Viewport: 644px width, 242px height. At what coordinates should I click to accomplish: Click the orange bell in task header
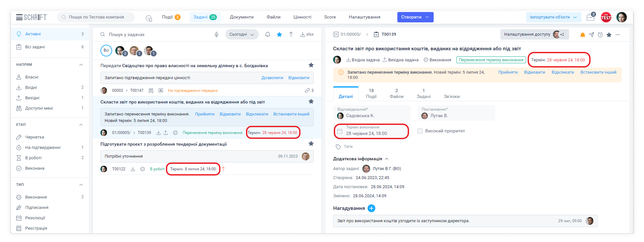click(x=582, y=35)
